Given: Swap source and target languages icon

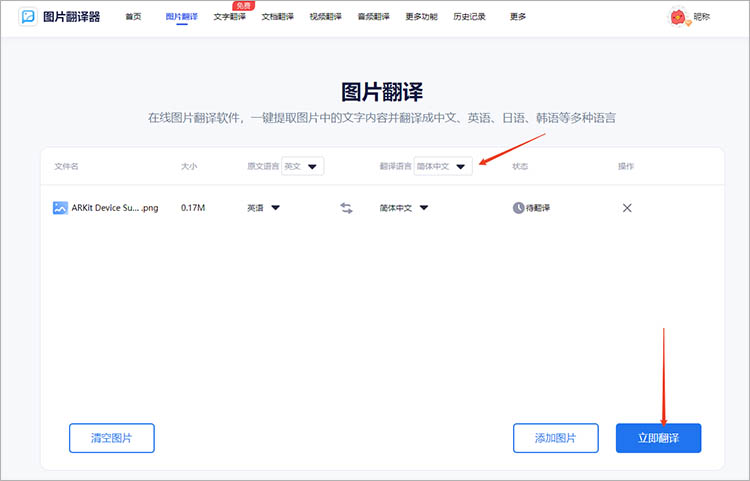Looking at the screenshot, I should 346,208.
